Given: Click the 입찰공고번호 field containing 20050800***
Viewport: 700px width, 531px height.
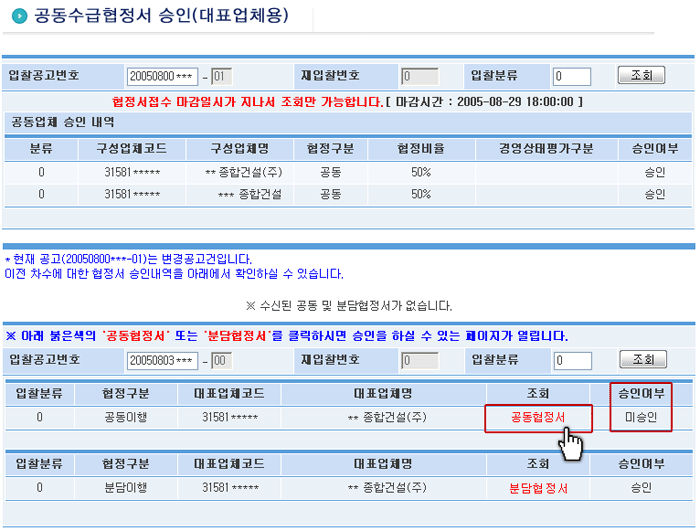Looking at the screenshot, I should 161,76.
